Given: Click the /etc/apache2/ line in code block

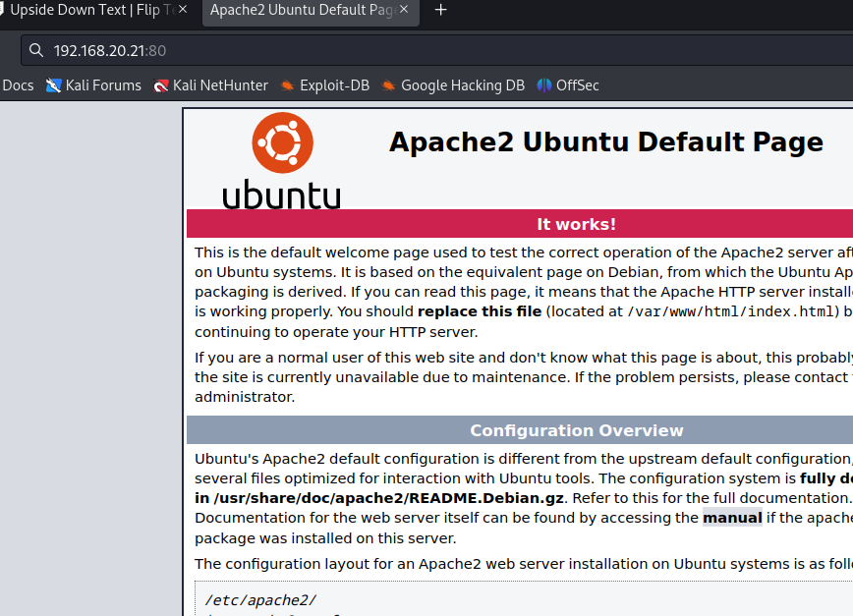Looking at the screenshot, I should coord(260,600).
